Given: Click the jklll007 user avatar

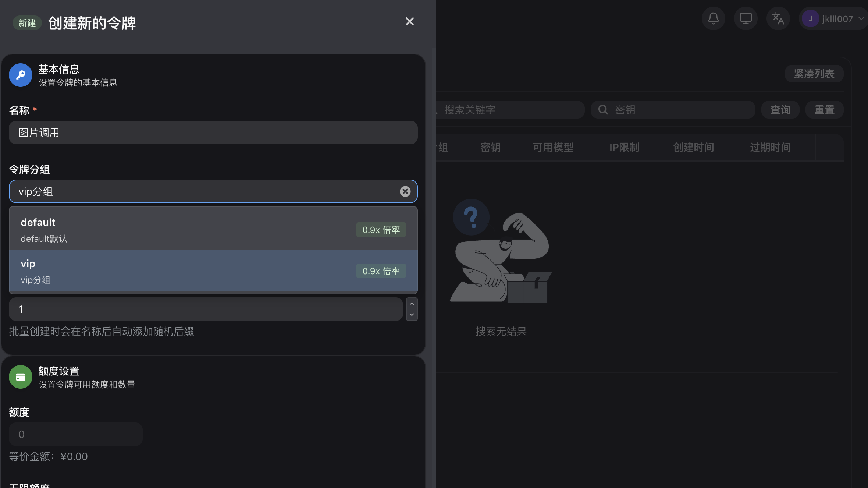Looking at the screenshot, I should tap(810, 19).
